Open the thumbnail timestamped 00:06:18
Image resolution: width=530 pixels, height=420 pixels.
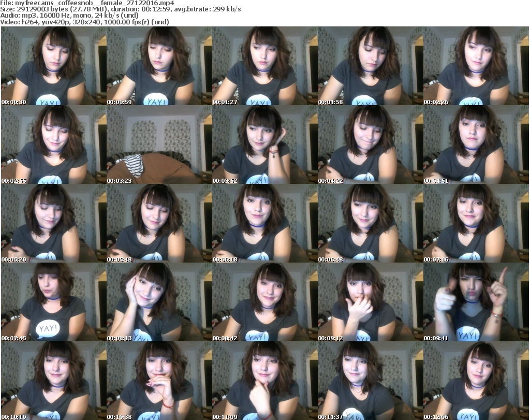point(264,224)
